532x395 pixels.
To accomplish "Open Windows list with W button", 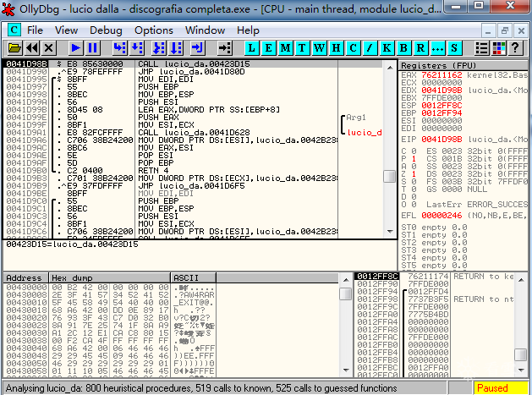I will (319, 48).
